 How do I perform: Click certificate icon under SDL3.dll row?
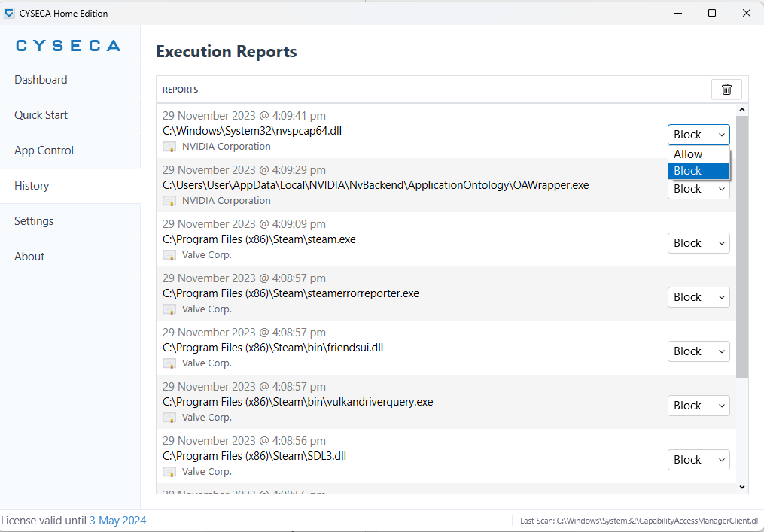pos(169,472)
